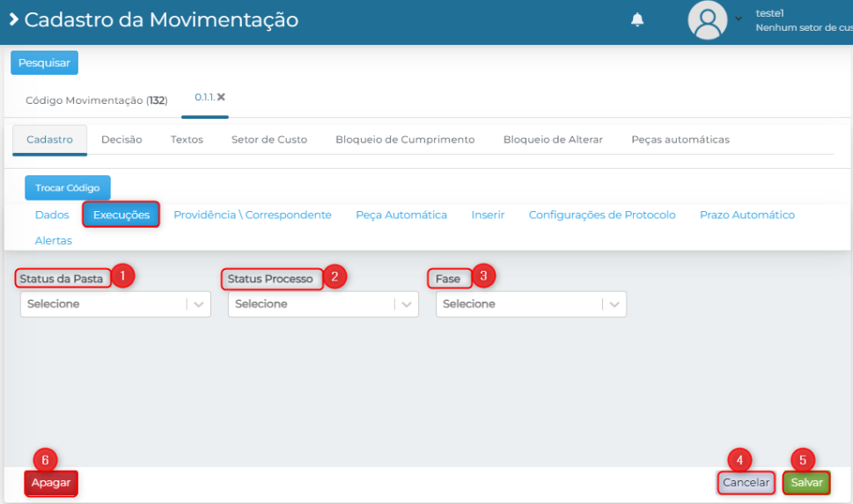This screenshot has height=504, width=853.
Task: Open the notifications bell icon
Action: pos(637,20)
